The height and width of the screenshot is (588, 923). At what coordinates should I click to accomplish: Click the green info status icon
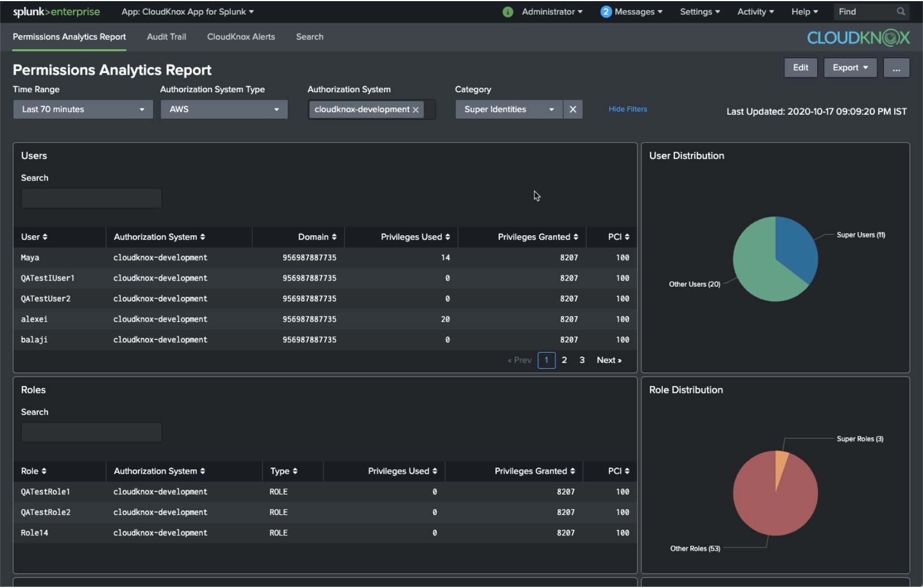click(507, 12)
